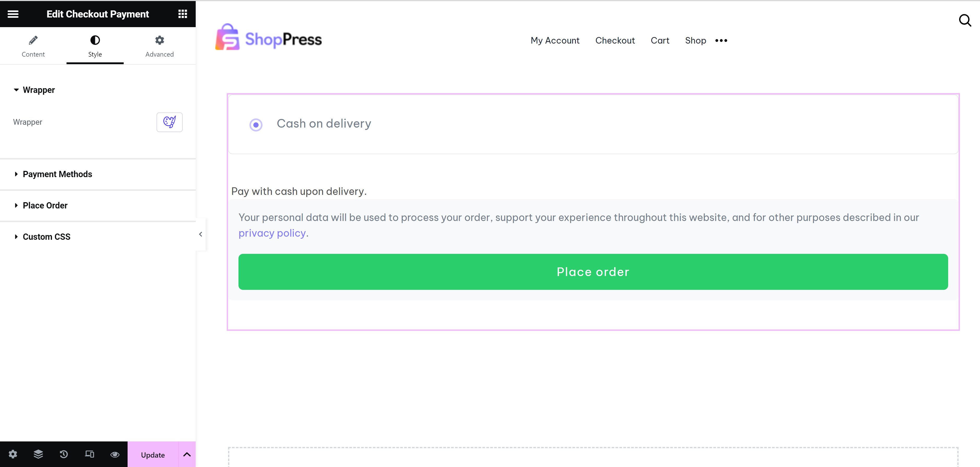Collapse the Wrapper section

coord(38,90)
